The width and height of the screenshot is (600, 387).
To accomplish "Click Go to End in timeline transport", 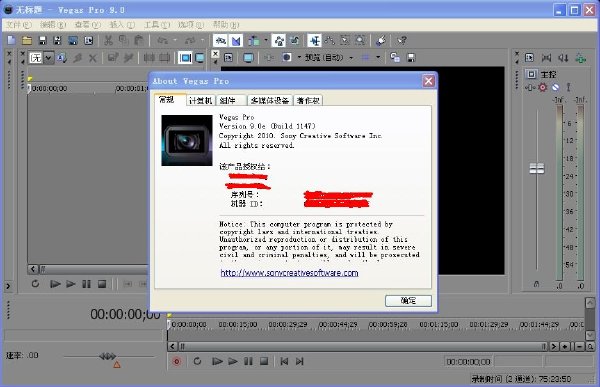I will (300, 361).
